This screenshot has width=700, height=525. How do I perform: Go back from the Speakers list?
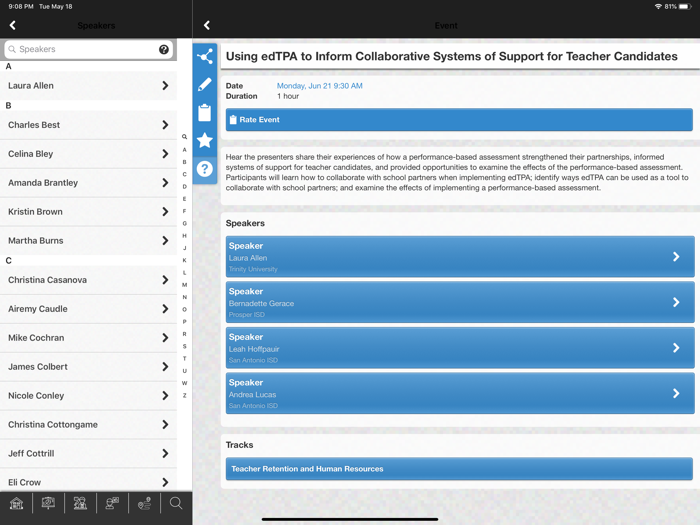12,25
